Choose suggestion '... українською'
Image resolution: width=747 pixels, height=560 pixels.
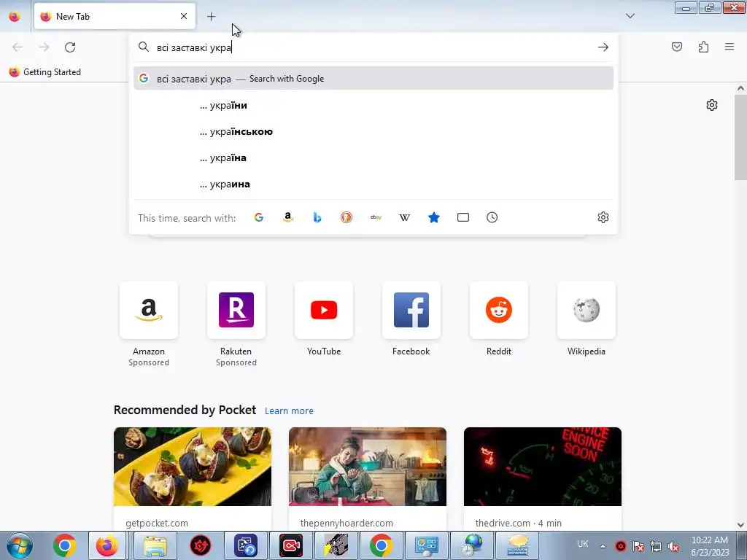coord(373,131)
